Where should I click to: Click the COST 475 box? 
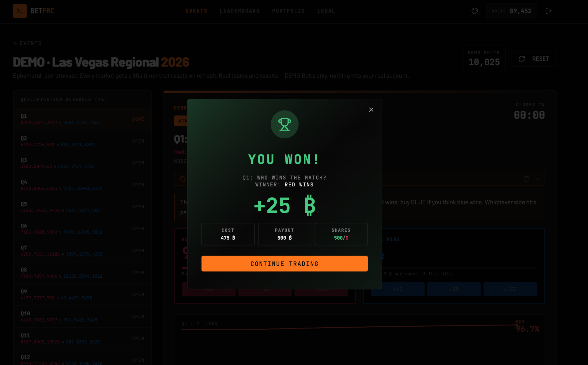pos(228,234)
